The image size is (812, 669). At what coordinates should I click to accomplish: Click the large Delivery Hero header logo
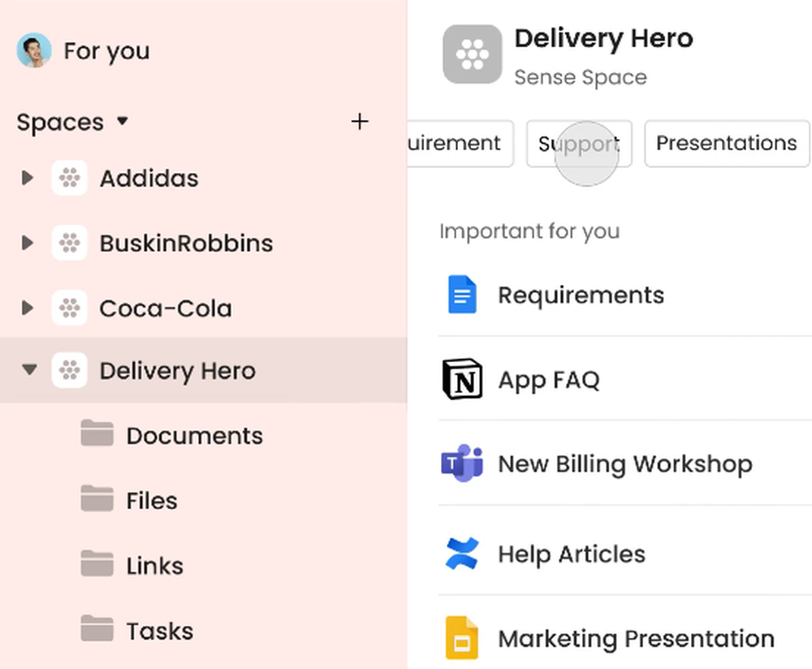pyautogui.click(x=473, y=54)
